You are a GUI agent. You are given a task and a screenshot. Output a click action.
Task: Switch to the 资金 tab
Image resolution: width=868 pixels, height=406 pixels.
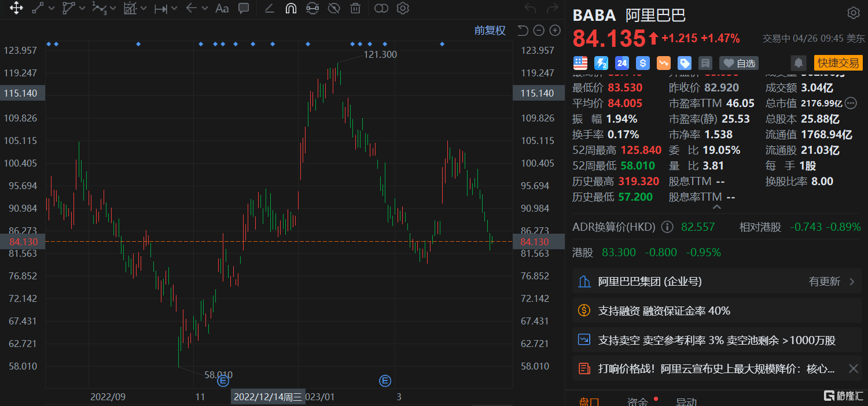pyautogui.click(x=638, y=401)
